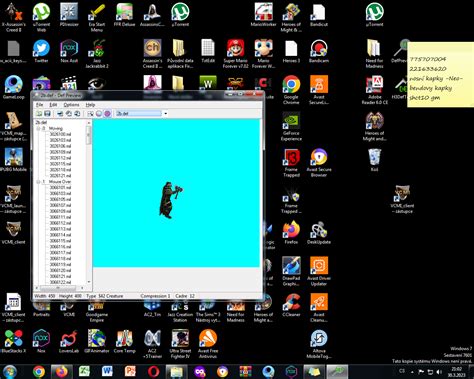Open the Twitter desktop shortcut

pos(41,51)
